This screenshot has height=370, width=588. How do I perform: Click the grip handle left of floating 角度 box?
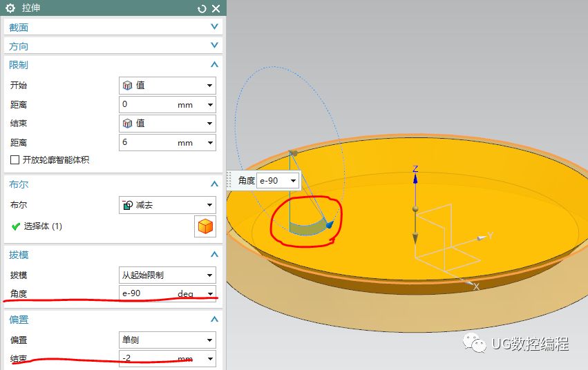click(x=231, y=180)
